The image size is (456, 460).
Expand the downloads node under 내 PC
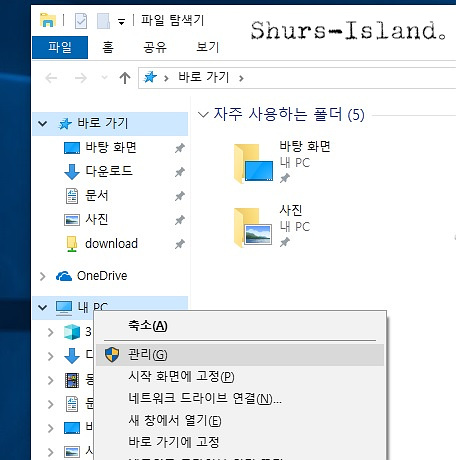(50, 356)
